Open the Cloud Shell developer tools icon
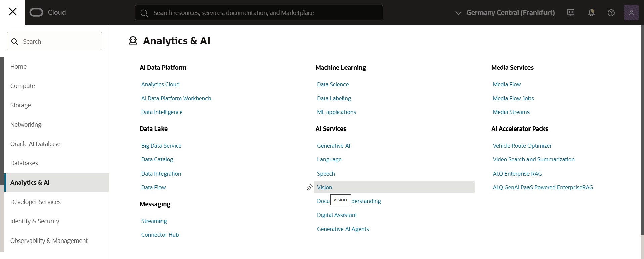 click(571, 13)
